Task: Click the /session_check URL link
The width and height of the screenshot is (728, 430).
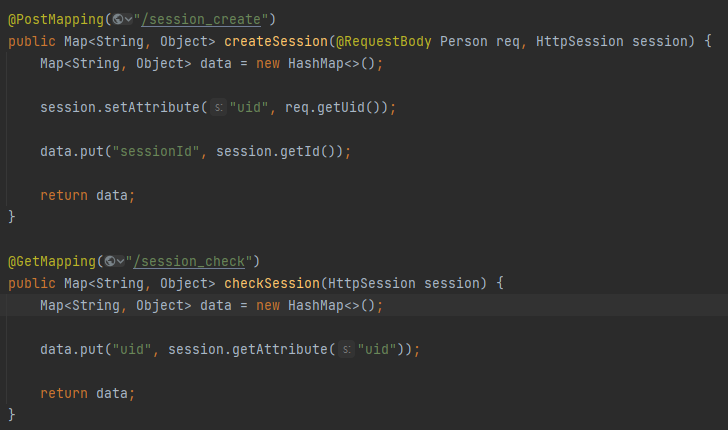Action: pos(189,261)
